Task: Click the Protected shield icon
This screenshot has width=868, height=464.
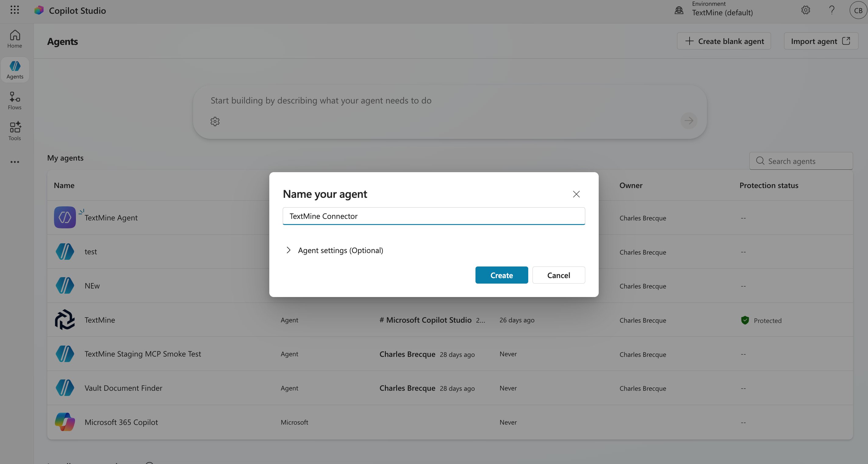Action: [745, 320]
